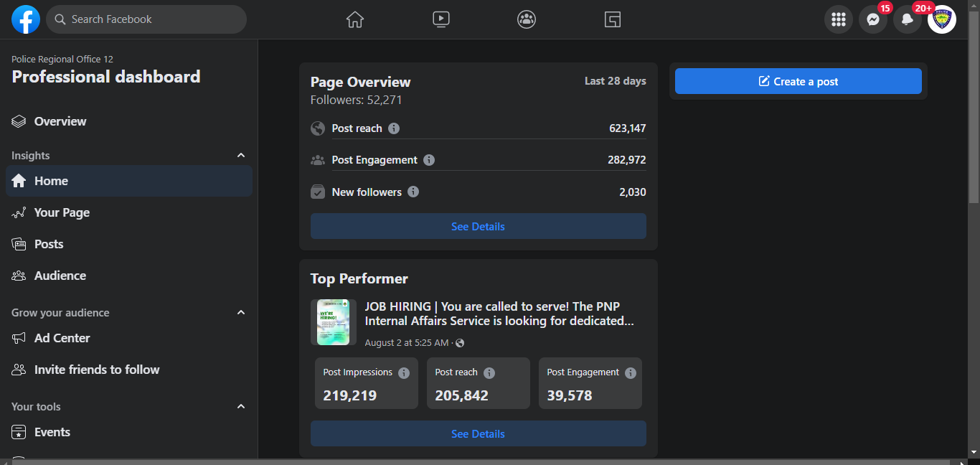Image resolution: width=980 pixels, height=465 pixels.
Task: Collapse the Grow your audience section
Action: tap(241, 313)
